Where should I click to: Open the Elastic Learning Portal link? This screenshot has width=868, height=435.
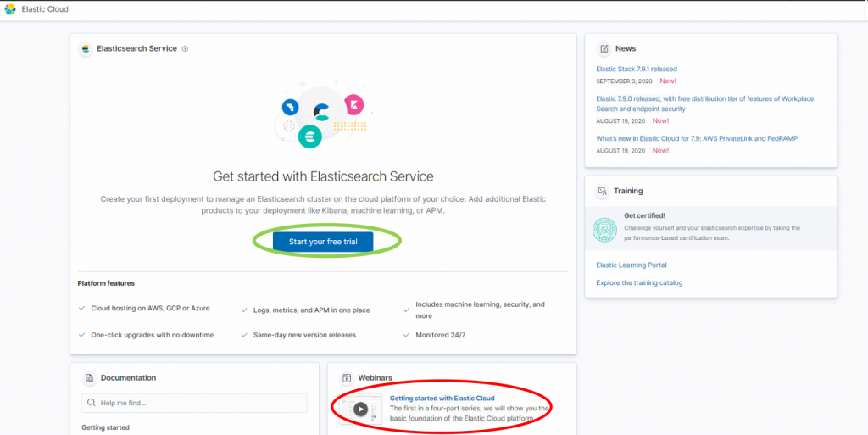[x=631, y=265]
